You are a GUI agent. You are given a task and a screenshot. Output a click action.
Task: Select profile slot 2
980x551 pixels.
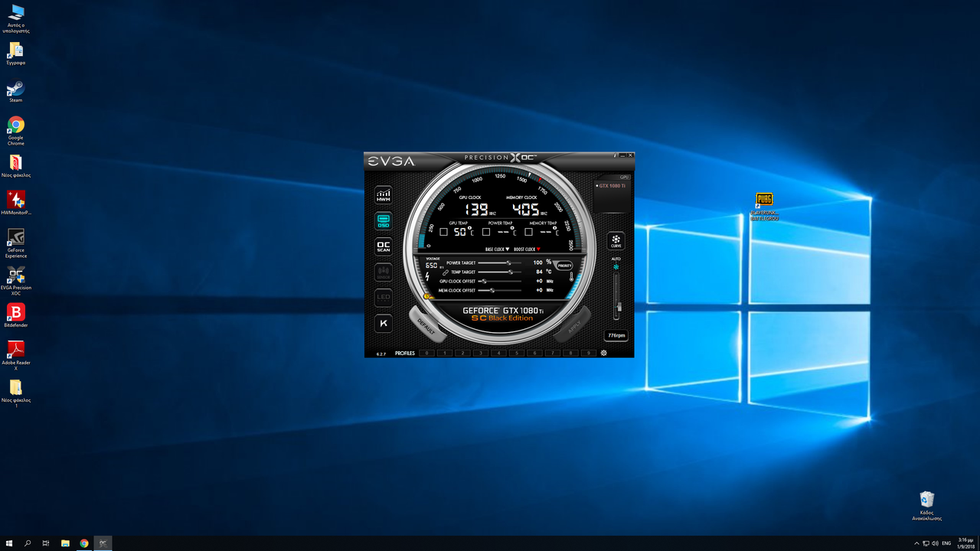462,353
